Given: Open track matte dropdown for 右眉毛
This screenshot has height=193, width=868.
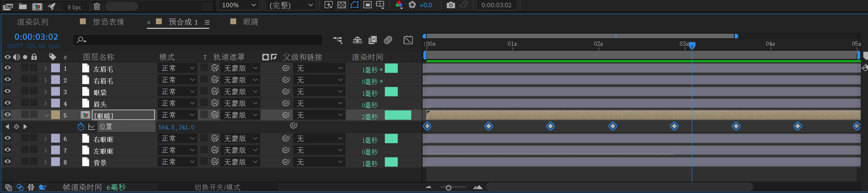Looking at the screenshot, I should [240, 80].
